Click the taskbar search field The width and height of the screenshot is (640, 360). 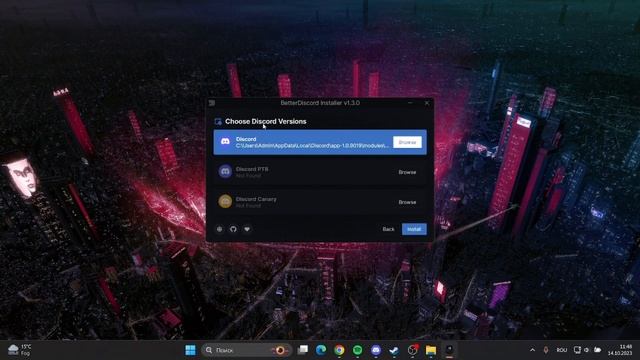pyautogui.click(x=247, y=350)
